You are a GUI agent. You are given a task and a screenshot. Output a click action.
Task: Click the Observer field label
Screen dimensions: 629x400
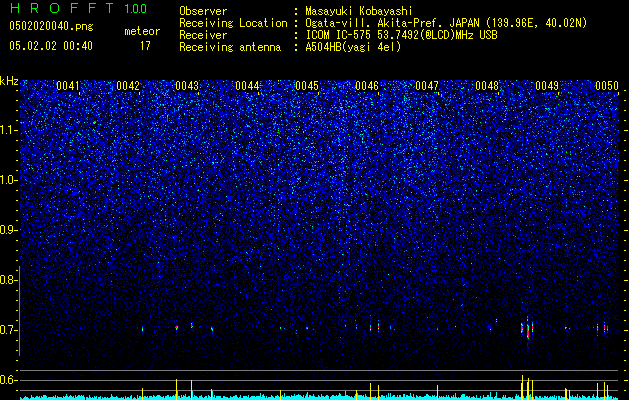pos(203,11)
